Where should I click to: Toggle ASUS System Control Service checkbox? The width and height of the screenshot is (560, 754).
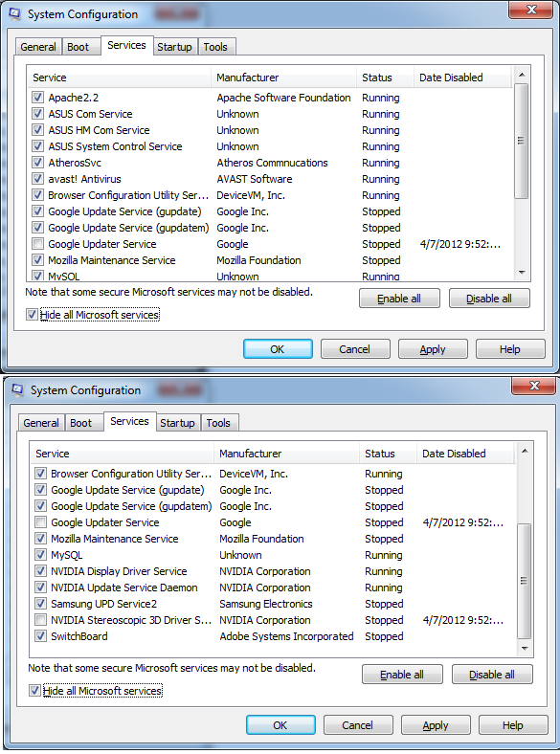click(37, 146)
